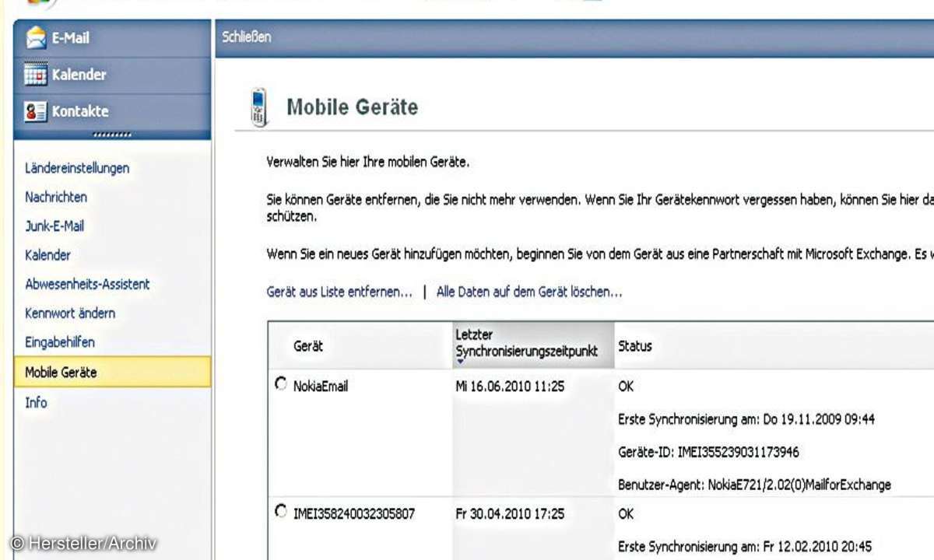Click Schließen in the toolbar

pyautogui.click(x=246, y=37)
